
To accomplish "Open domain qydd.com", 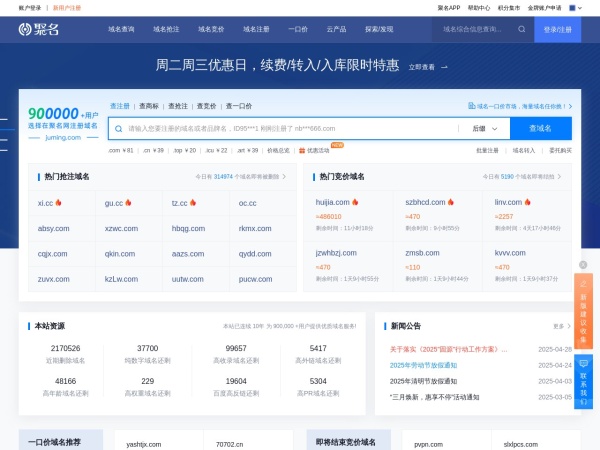I will tap(255, 254).
